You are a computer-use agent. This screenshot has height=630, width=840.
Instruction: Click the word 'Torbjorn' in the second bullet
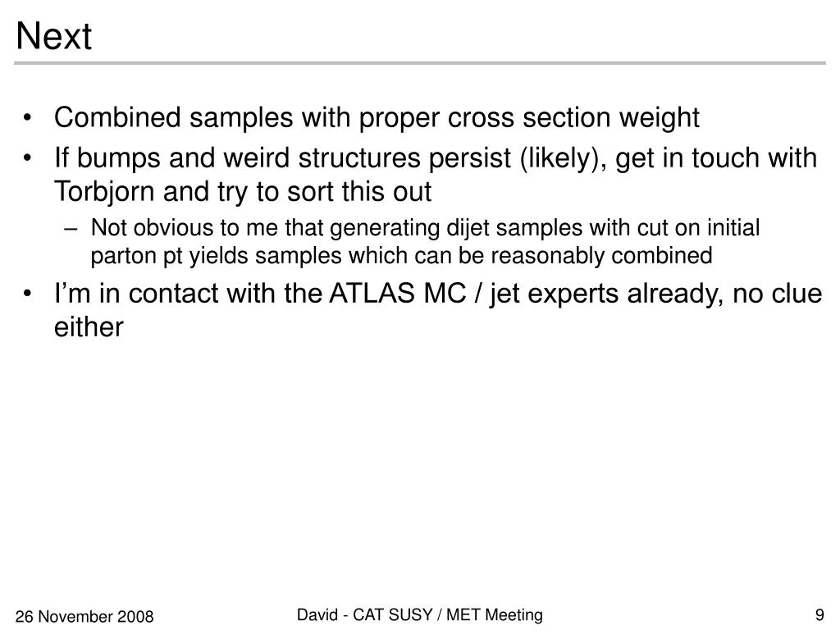click(104, 192)
